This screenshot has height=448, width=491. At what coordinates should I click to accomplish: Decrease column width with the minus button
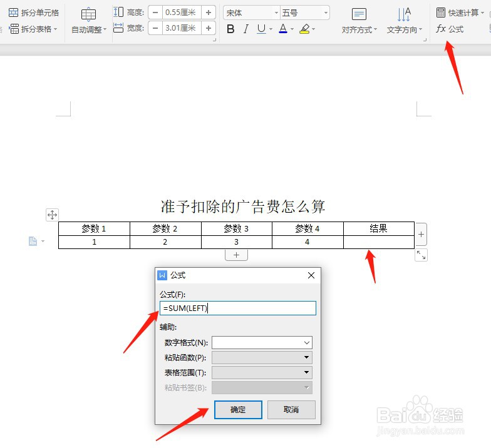[x=155, y=28]
